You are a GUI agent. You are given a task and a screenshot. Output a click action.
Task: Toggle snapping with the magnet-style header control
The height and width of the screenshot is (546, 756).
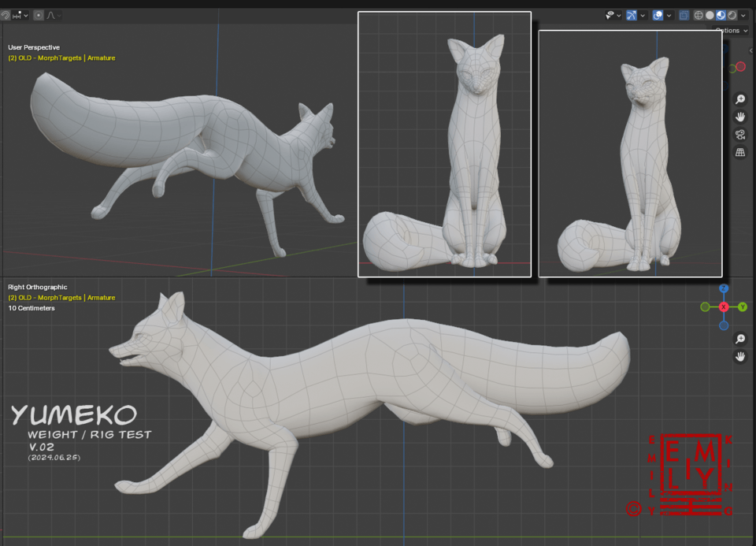tap(6, 14)
